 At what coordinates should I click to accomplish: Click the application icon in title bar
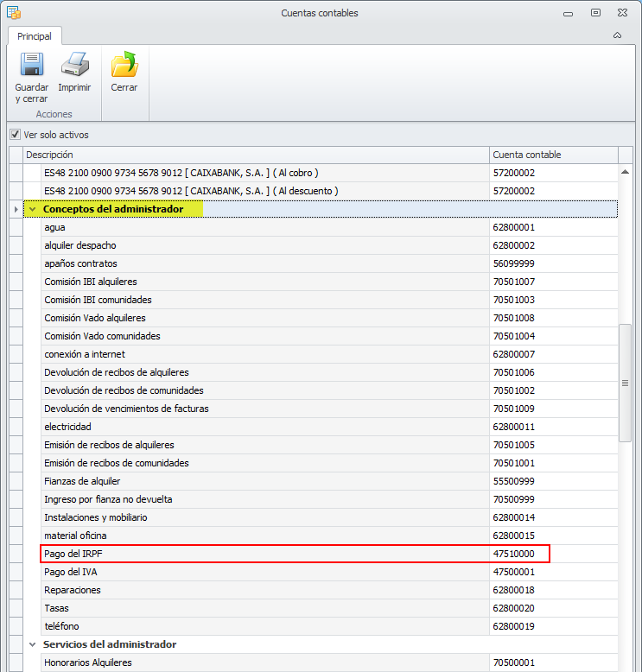click(x=14, y=13)
